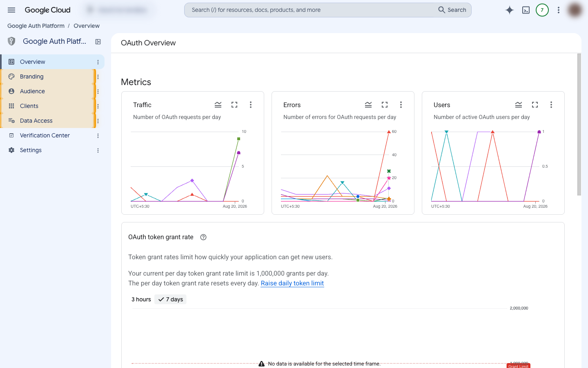The width and height of the screenshot is (588, 368).
Task: Open more options for Errors chart
Action: [x=401, y=105]
